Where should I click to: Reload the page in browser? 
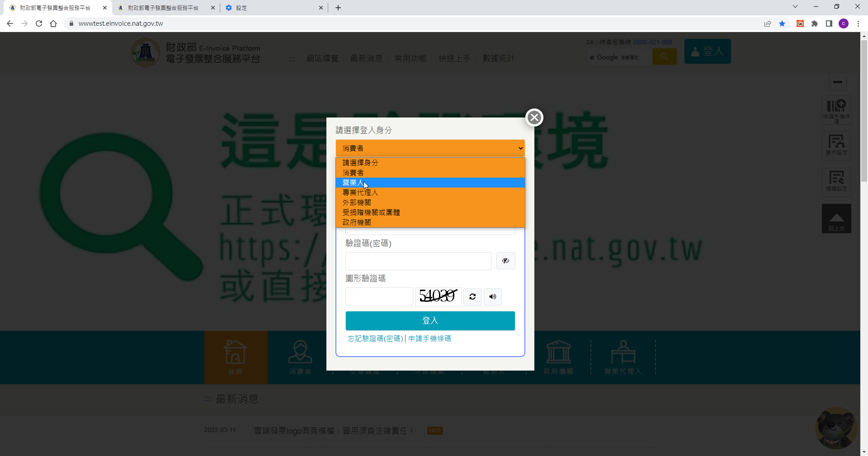point(39,24)
